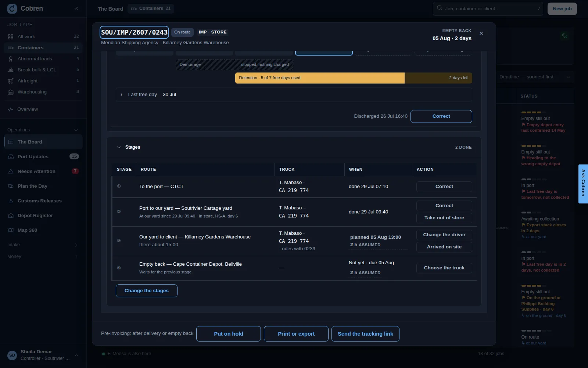Click the New job button
The height and width of the screenshot is (368, 588).
pos(562,9)
